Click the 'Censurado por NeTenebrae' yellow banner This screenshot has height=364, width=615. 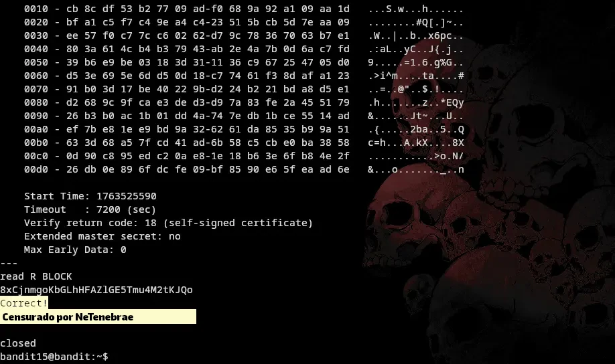(98, 316)
